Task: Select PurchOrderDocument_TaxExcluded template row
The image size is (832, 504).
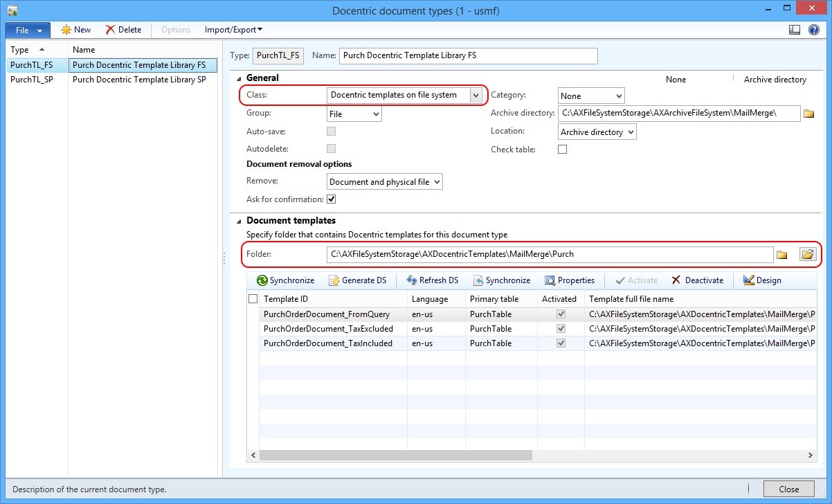Action: click(x=532, y=328)
